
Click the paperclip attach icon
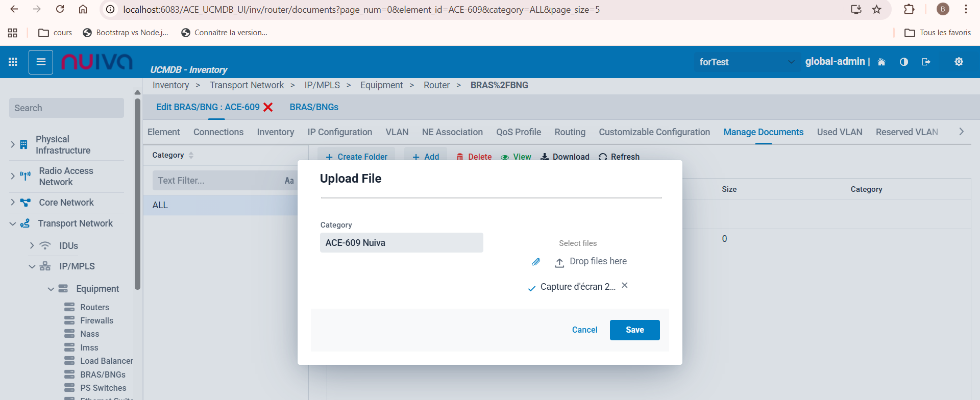(536, 262)
